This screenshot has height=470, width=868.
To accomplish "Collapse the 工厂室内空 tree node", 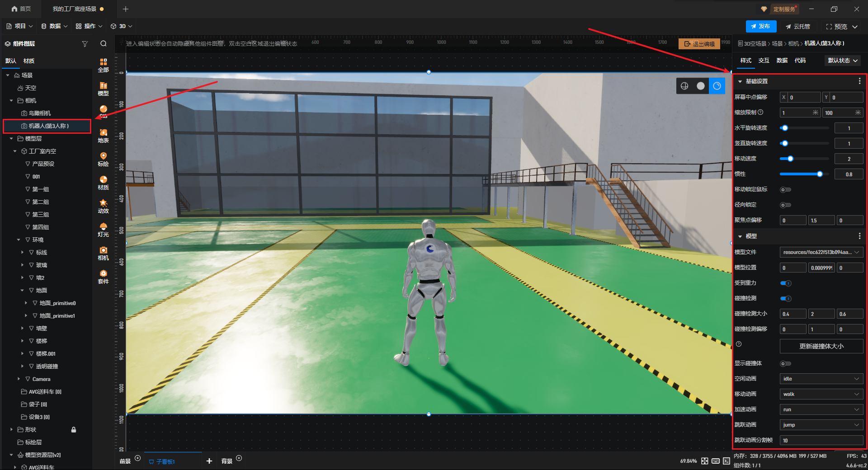I will pyautogui.click(x=15, y=151).
